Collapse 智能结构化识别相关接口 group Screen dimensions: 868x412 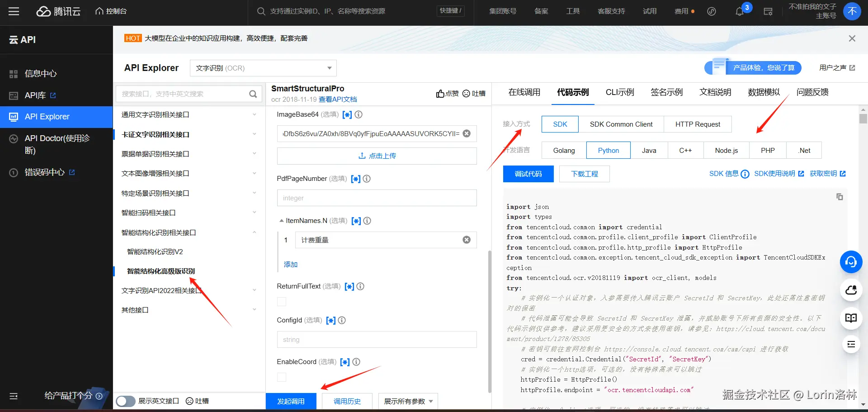click(x=189, y=232)
